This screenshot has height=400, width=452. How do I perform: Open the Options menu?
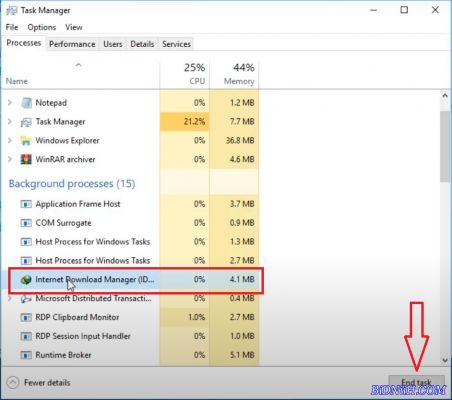[x=42, y=27]
